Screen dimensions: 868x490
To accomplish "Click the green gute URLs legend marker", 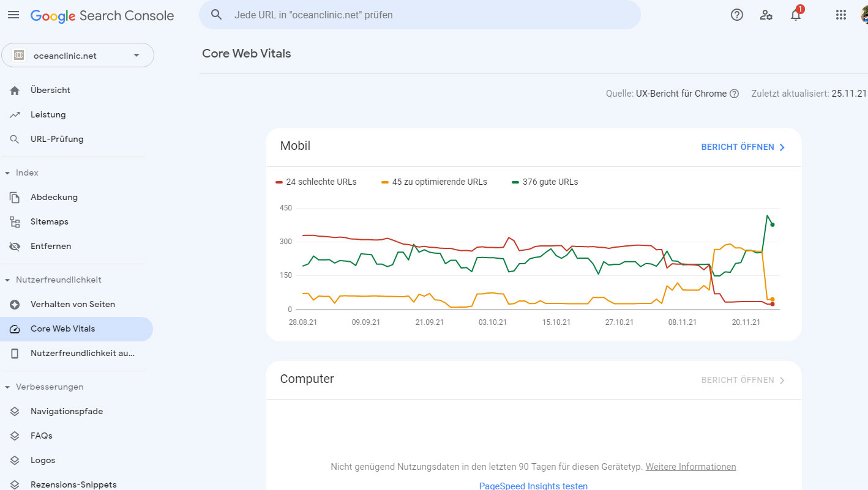I will 515,182.
